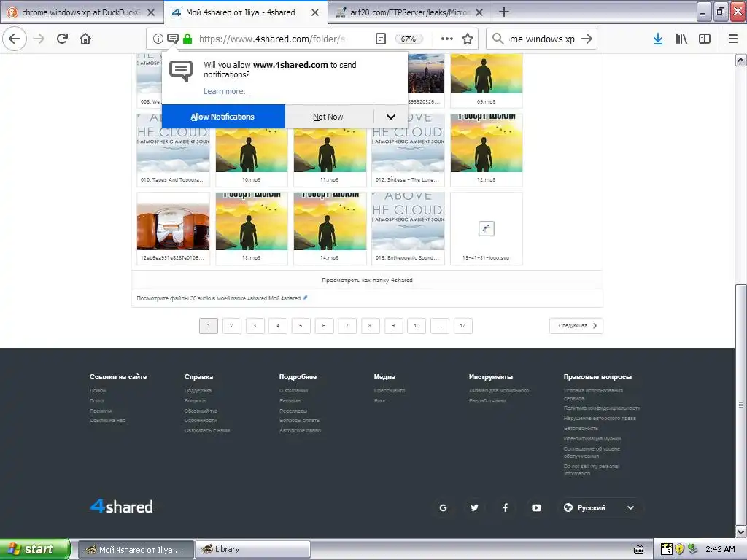
Task: Bookmark this page with the star
Action: (468, 39)
